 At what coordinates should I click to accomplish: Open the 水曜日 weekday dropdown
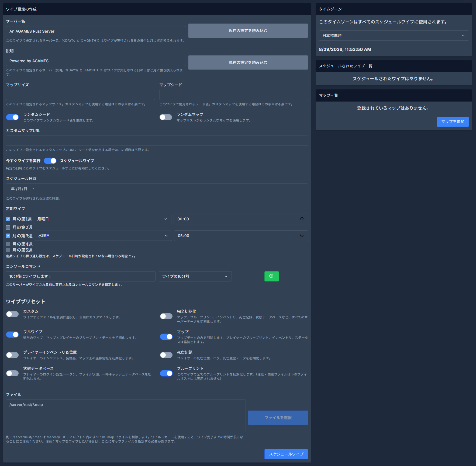tap(103, 236)
